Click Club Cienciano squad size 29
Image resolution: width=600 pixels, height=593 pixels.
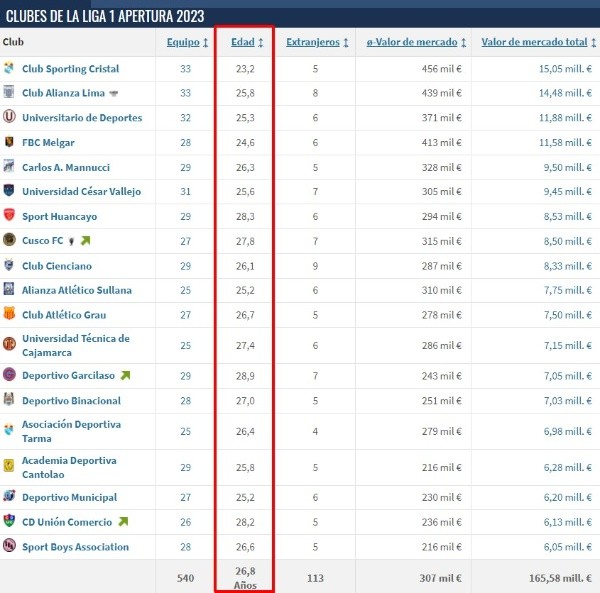click(185, 265)
